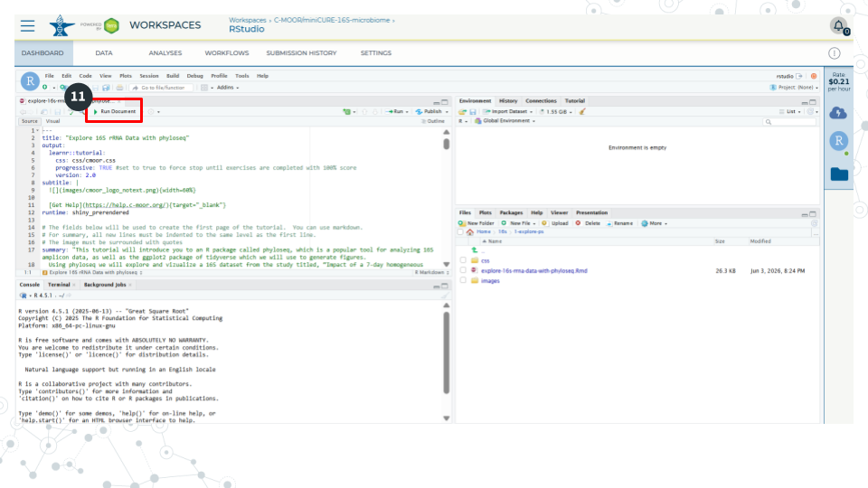The height and width of the screenshot is (488, 868).
Task: Open the 1.55 GB memory usage dropdown
Action: click(556, 112)
